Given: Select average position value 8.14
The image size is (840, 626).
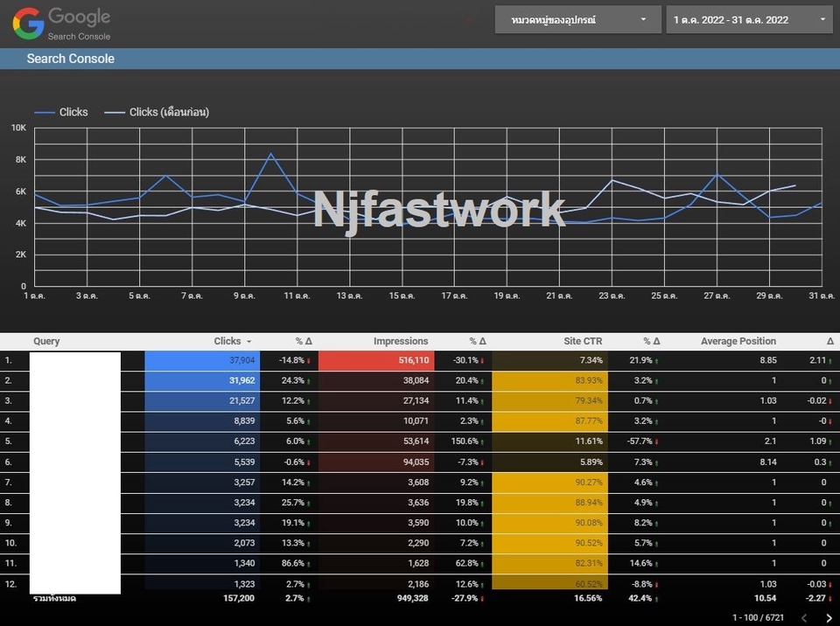Looking at the screenshot, I should pyautogui.click(x=768, y=462).
